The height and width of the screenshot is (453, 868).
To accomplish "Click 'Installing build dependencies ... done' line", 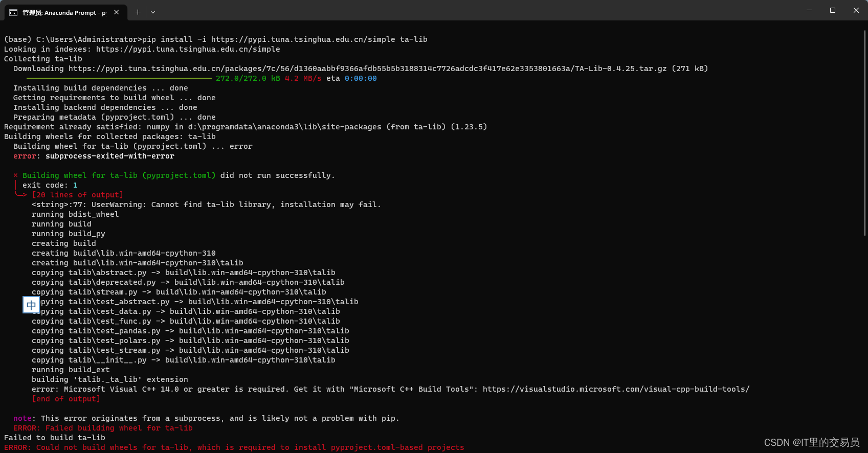I will 101,88.
